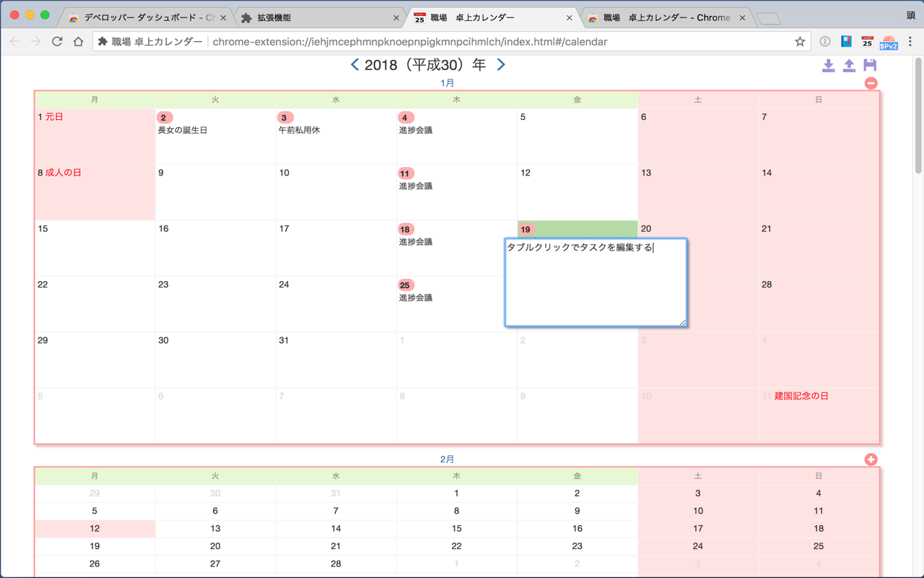This screenshot has width=924, height=578.
Task: Select February 28 in the collapsed calendar
Action: pyautogui.click(x=336, y=564)
